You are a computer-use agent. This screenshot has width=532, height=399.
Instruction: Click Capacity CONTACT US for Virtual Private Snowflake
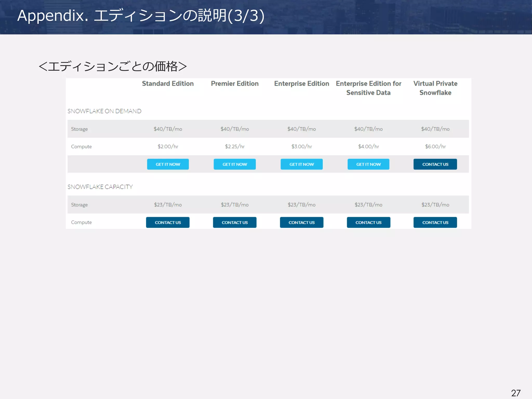click(x=435, y=222)
